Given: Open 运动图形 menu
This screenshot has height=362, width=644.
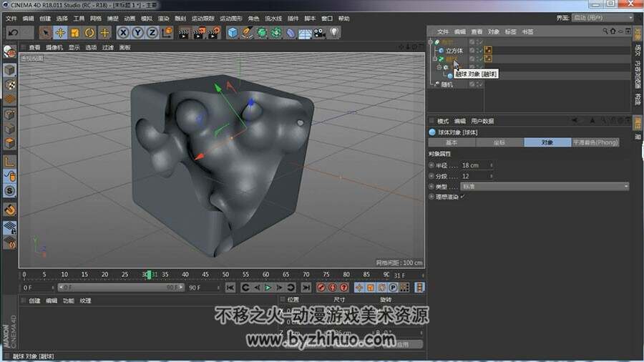Looking at the screenshot, I should pyautogui.click(x=231, y=19).
